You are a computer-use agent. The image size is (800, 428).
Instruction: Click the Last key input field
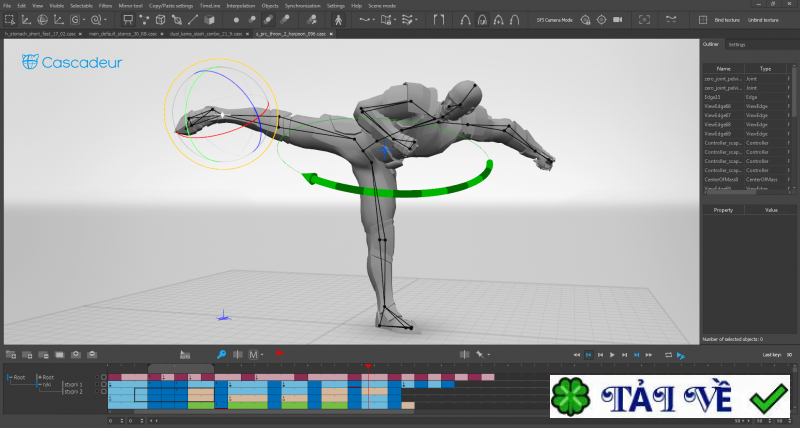(789, 354)
